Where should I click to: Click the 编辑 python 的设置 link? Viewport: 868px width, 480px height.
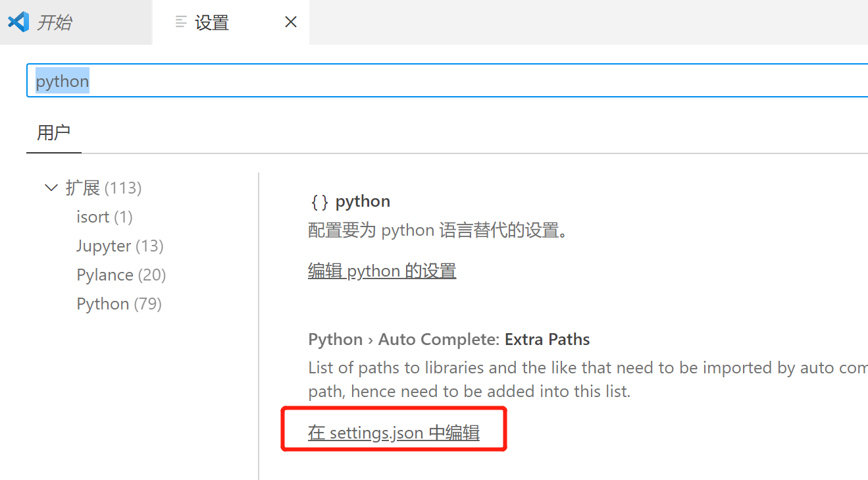382,271
